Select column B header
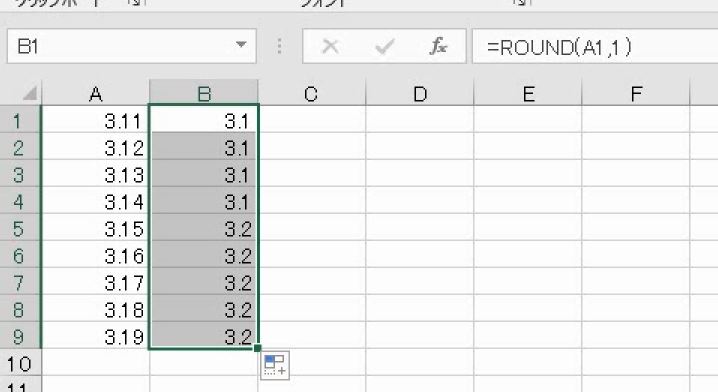 pos(204,93)
